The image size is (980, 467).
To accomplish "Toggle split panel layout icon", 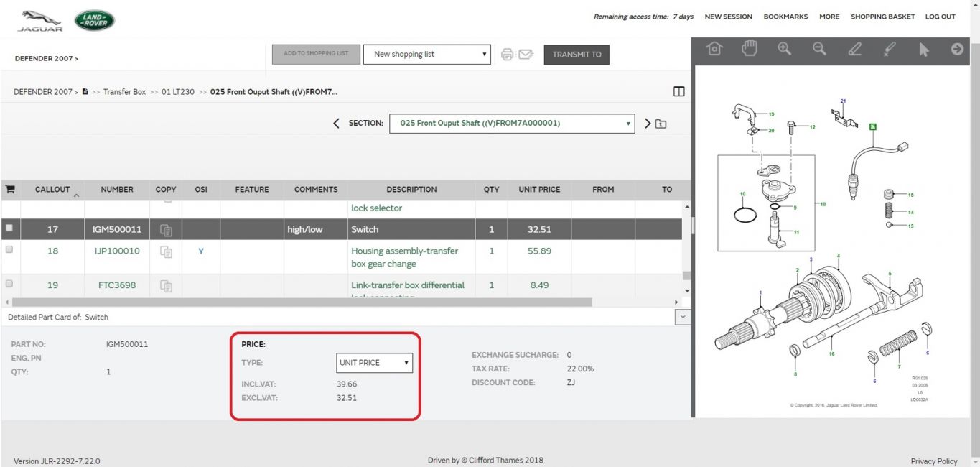I will pyautogui.click(x=679, y=92).
